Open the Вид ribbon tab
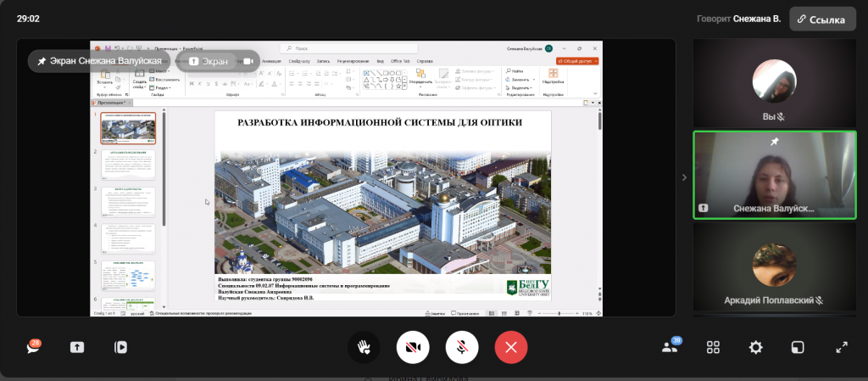This screenshot has width=868, height=381. [x=381, y=61]
